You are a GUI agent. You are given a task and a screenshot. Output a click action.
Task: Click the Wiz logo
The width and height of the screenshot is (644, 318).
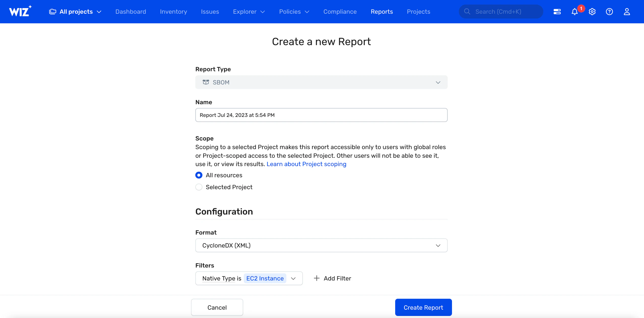coord(20,11)
